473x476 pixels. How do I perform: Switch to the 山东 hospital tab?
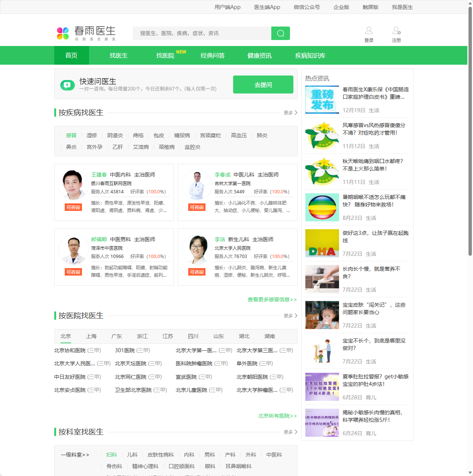[219, 336]
